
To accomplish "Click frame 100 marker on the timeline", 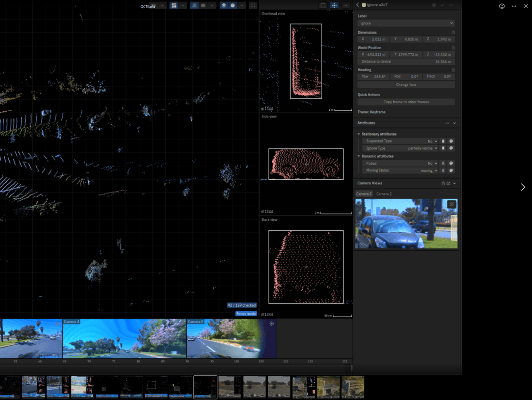I will pos(236,361).
